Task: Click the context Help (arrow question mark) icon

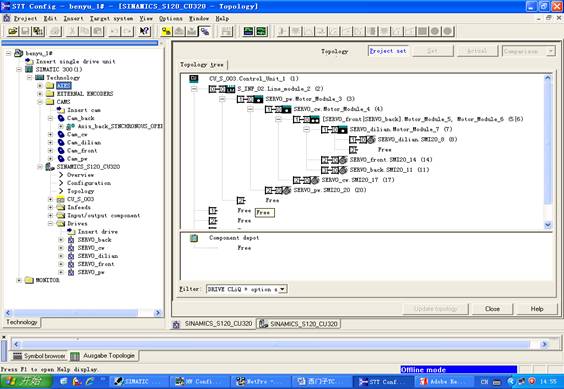Action: (145, 31)
